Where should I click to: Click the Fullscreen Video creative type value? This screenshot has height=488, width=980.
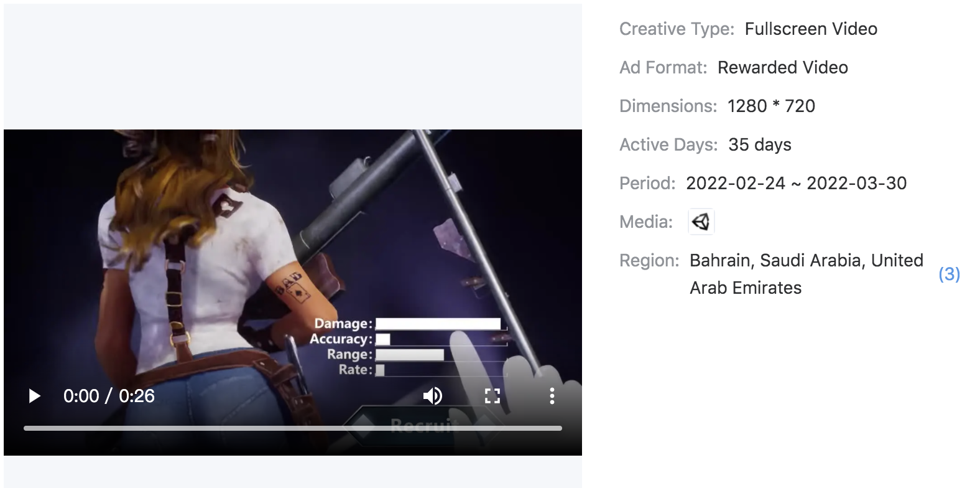[811, 29]
